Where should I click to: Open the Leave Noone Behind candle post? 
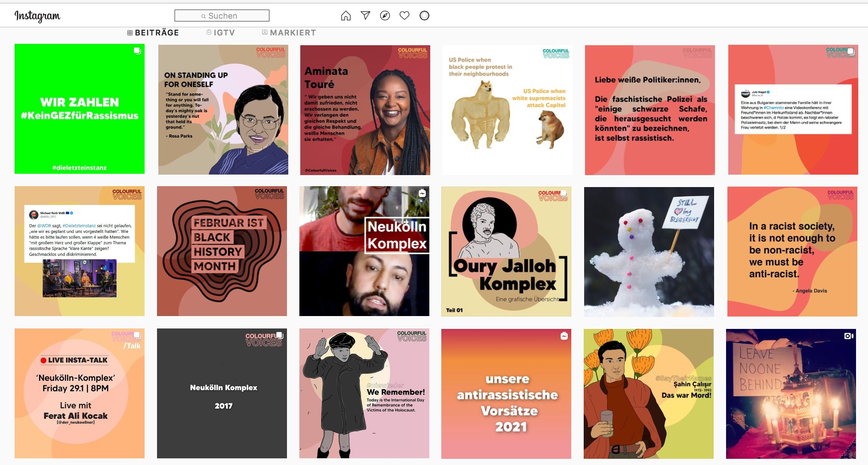tap(791, 394)
